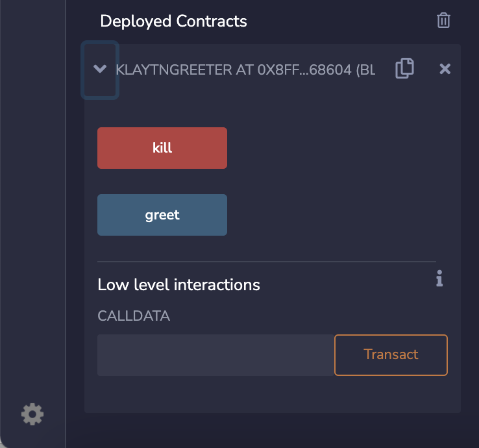
Task: Call the greet function
Action: [x=162, y=215]
